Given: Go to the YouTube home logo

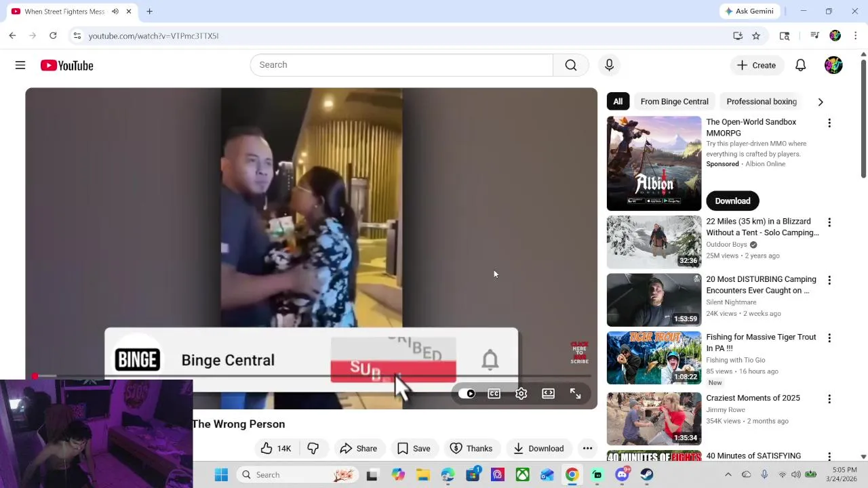Looking at the screenshot, I should [66, 65].
